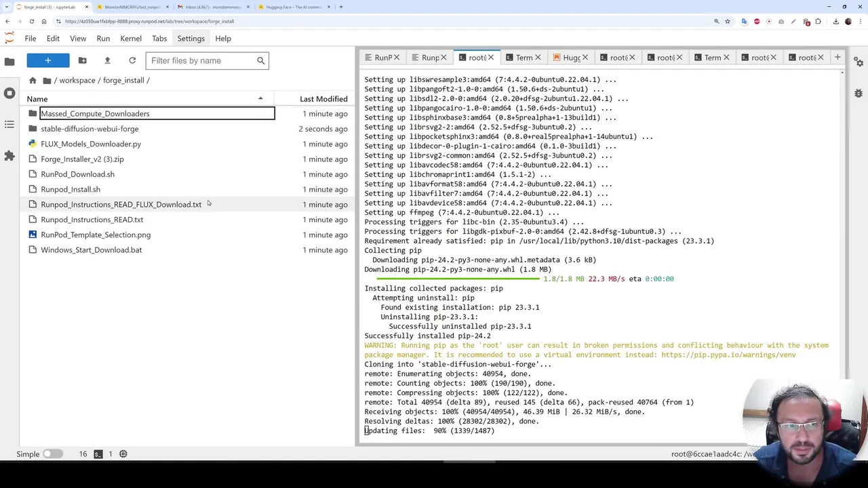This screenshot has height=488, width=868.
Task: Open the Debugger bug icon in right sidebar
Action: click(x=859, y=93)
